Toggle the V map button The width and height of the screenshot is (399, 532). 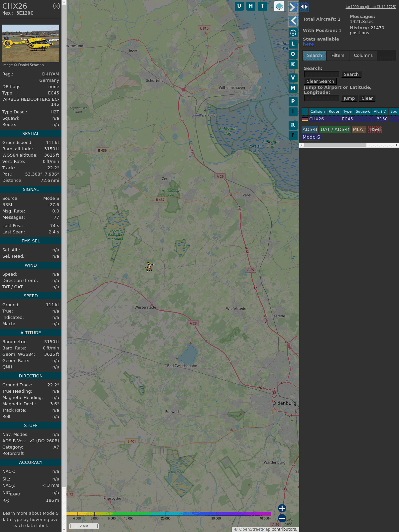click(293, 77)
